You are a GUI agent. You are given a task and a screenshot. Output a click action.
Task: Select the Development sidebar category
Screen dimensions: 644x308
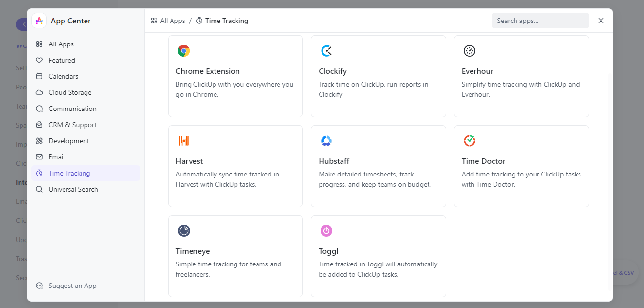click(x=69, y=141)
